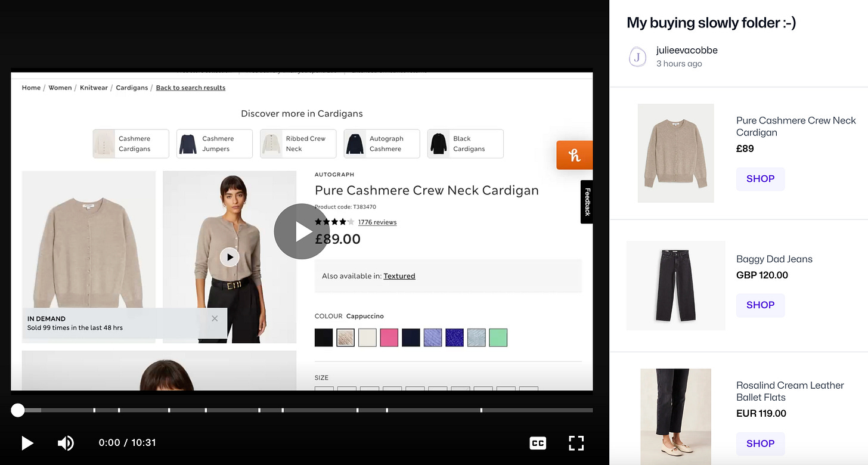Click the orange Honey extension icon
Image resolution: width=868 pixels, height=465 pixels.
(574, 155)
